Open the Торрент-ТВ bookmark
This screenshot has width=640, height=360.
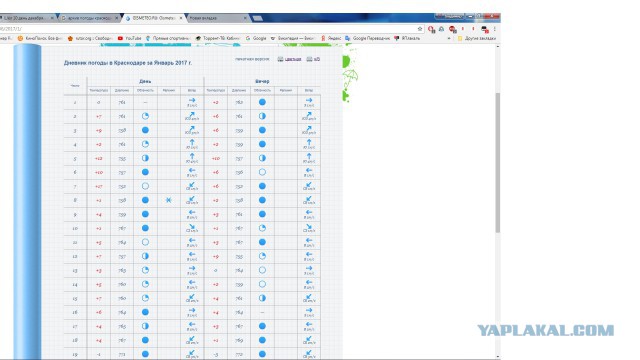coord(218,38)
